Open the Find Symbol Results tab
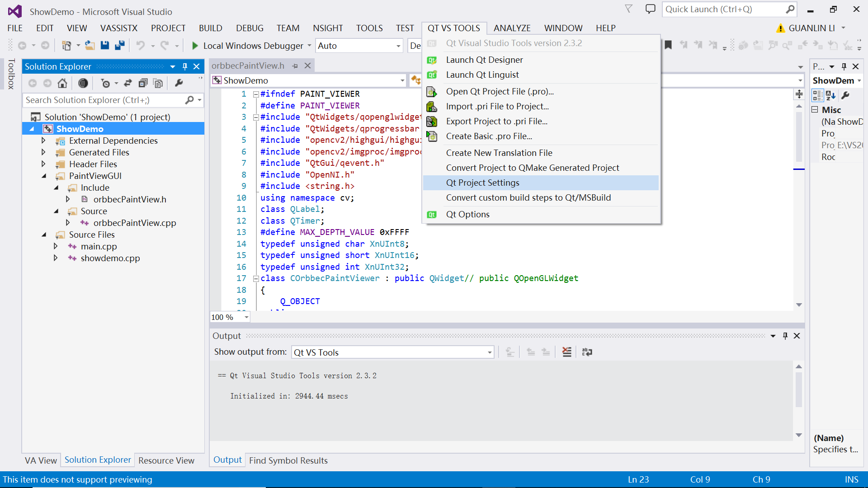868x488 pixels. 288,460
